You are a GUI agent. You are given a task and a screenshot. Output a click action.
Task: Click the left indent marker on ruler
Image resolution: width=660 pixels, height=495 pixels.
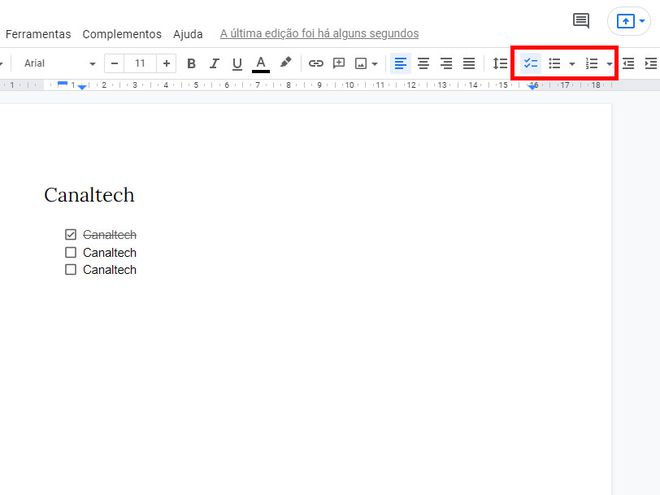[82, 87]
